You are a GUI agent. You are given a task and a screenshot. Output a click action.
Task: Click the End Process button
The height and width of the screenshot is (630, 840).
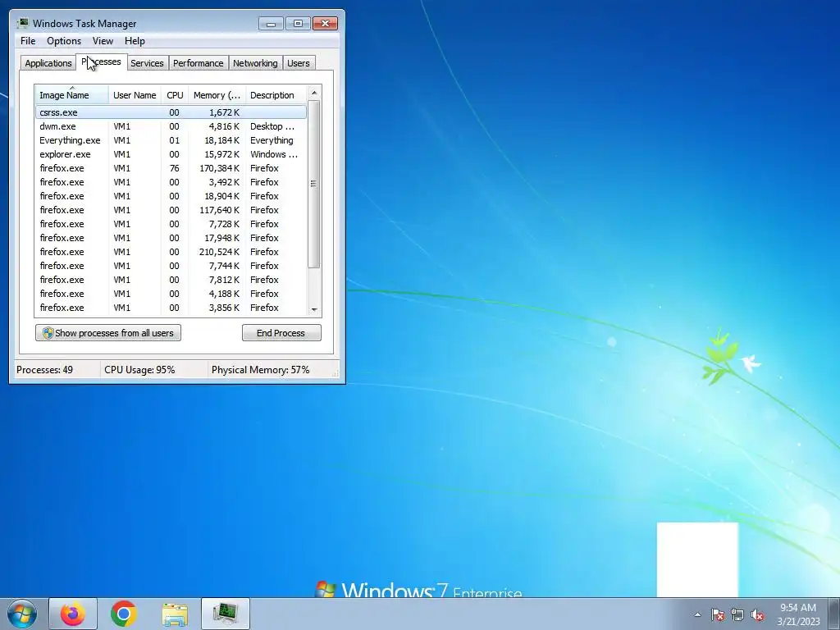tap(281, 333)
